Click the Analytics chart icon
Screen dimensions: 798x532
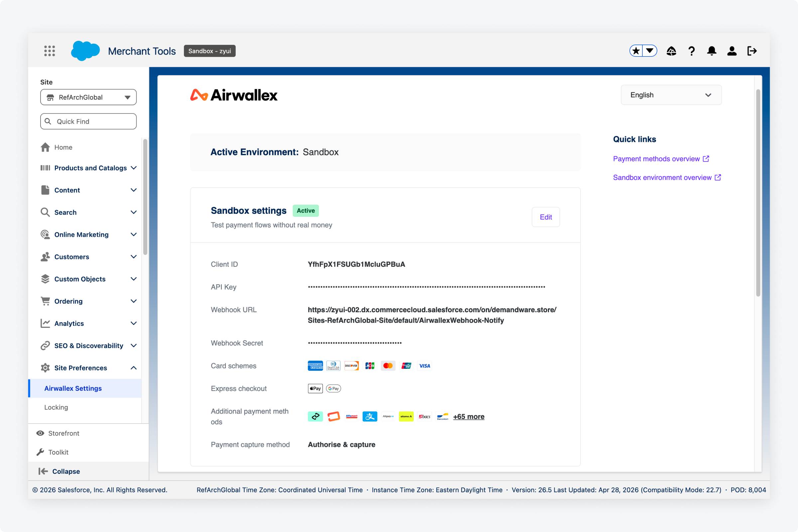click(45, 323)
